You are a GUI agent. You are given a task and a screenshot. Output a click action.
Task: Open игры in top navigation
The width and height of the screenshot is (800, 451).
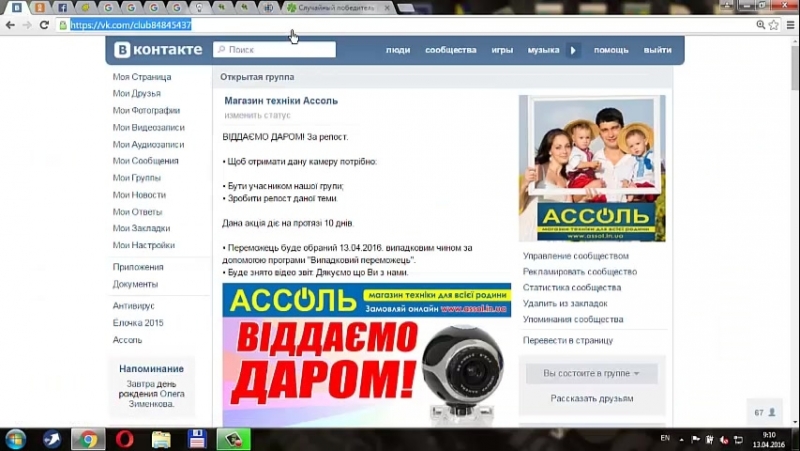click(x=502, y=50)
